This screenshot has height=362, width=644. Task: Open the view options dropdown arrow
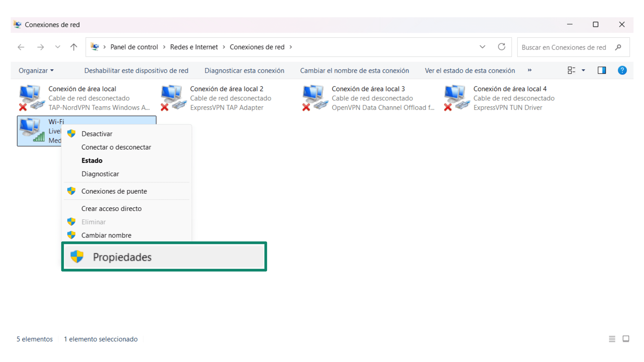[583, 70]
